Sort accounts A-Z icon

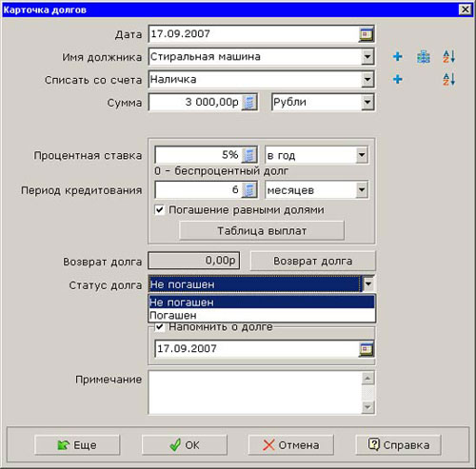tap(449, 79)
